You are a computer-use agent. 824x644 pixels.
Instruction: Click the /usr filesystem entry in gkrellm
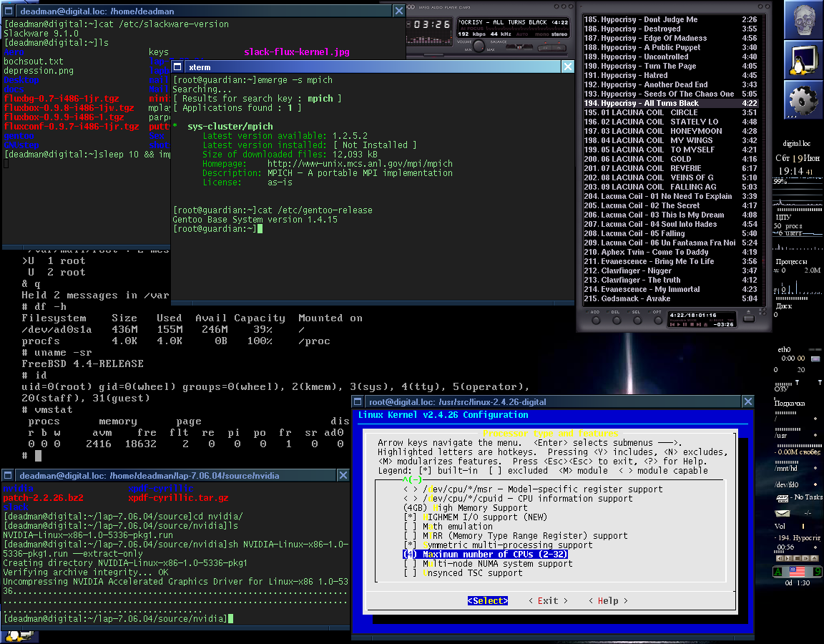[781, 435]
